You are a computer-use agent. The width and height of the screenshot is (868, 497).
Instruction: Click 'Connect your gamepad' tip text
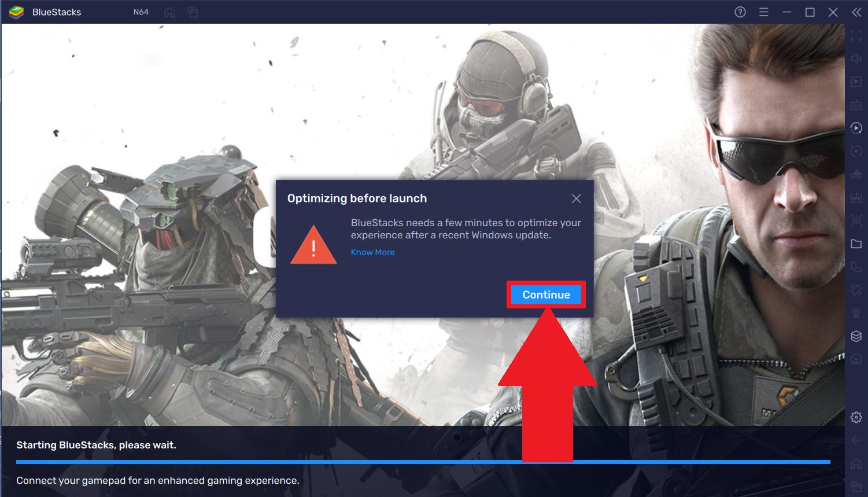pyautogui.click(x=158, y=480)
